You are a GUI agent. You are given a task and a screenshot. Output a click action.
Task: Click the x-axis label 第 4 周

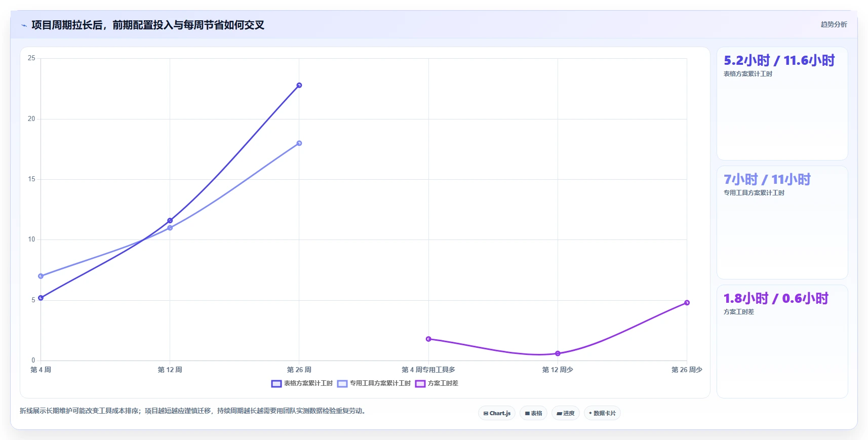[41, 370]
